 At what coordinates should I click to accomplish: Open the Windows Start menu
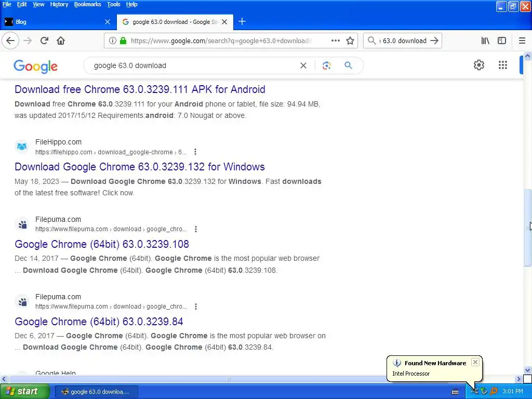(24, 391)
